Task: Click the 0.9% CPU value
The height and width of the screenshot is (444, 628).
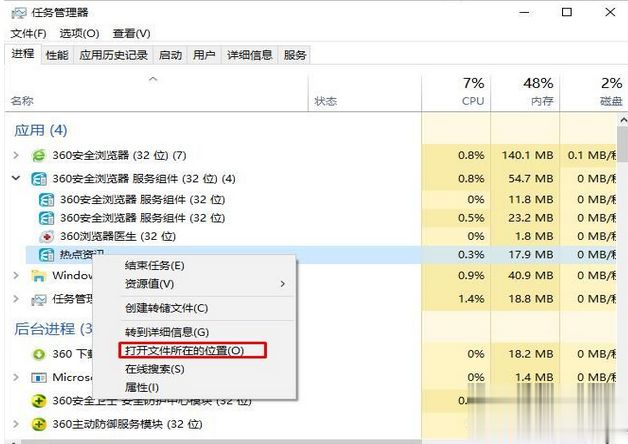Action: 471,275
